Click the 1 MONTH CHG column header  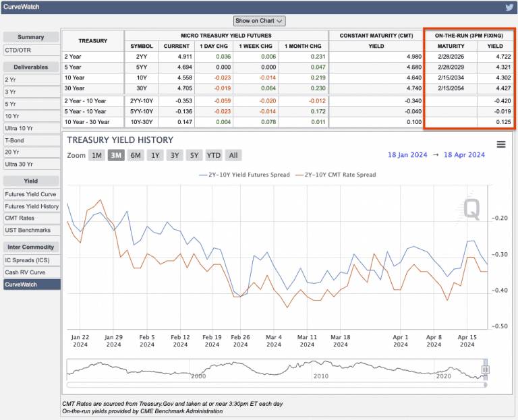pos(303,47)
